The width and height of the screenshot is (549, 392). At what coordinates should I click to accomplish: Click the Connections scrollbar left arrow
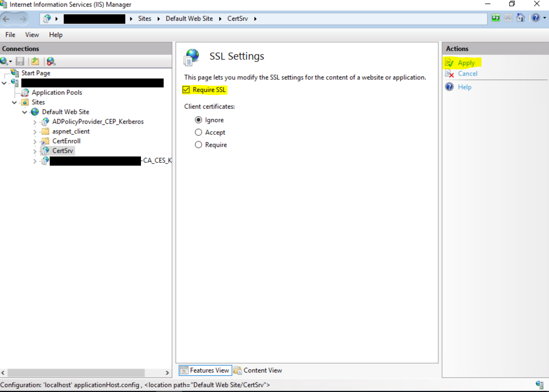tap(3, 373)
